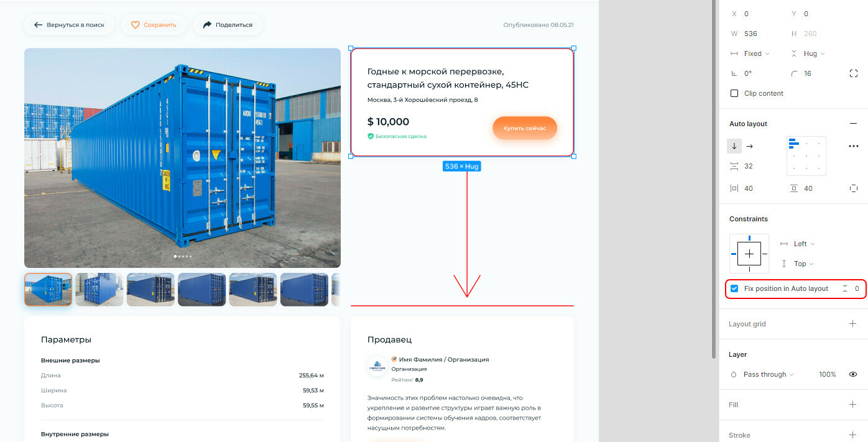Add a Layout grid with plus icon
The width and height of the screenshot is (868, 442).
click(x=852, y=324)
